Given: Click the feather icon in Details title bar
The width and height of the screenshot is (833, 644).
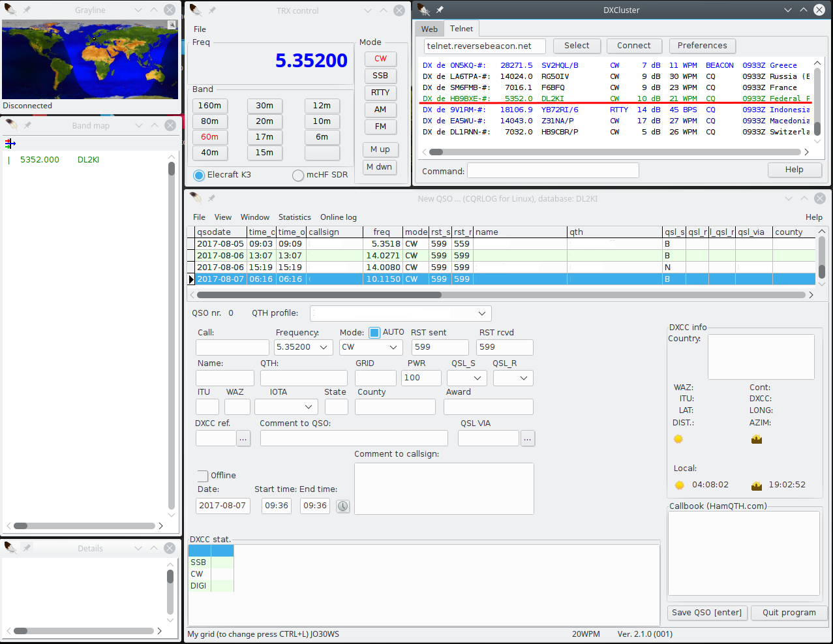Looking at the screenshot, I should (11, 547).
